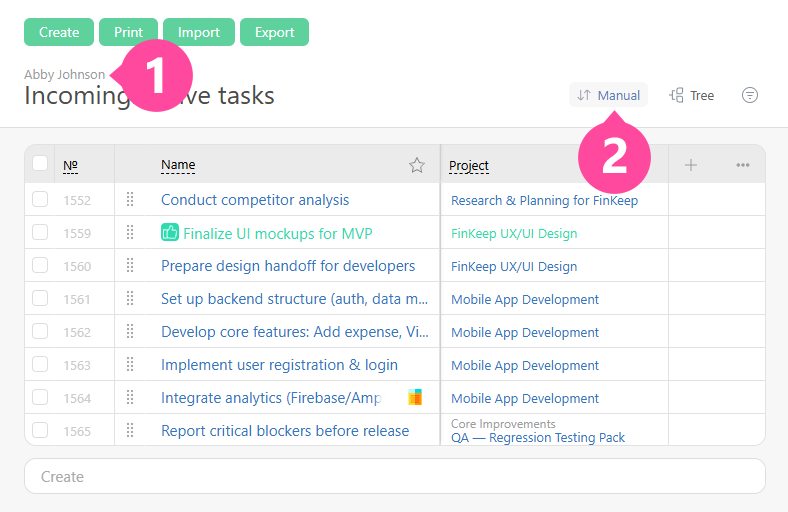Open the Conduct competitor analysis task
The height and width of the screenshot is (512, 788).
point(255,200)
